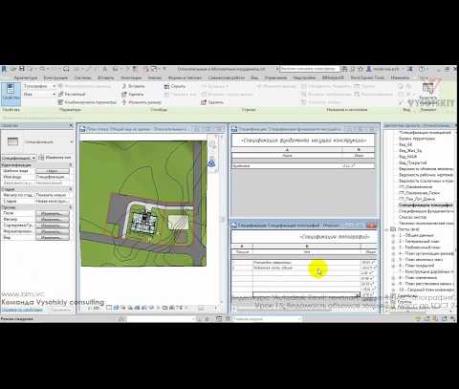This screenshot has height=389, width=459.
Task: Switch to the Конструкция ribbon tab
Action: click(x=56, y=78)
